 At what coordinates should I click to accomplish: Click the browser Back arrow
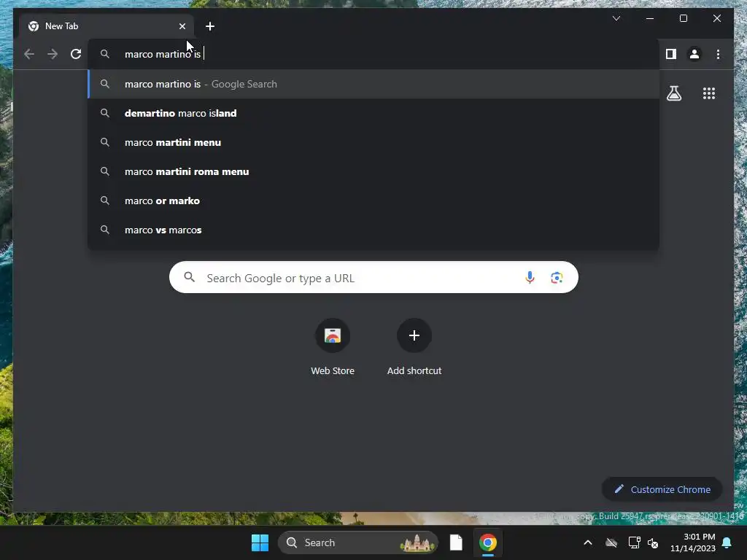coord(29,54)
